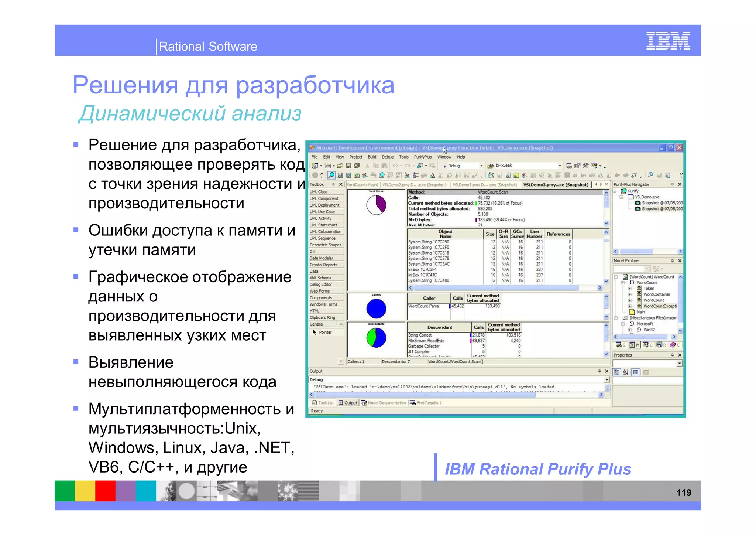Screen dimensions: 756x535
Task: Pin the Toolbox panel
Action: point(333,184)
